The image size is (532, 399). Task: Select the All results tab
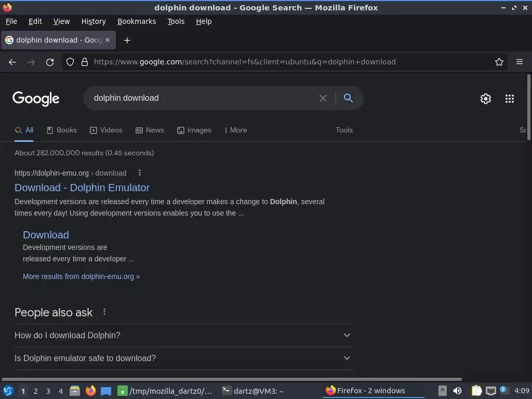coord(24,130)
